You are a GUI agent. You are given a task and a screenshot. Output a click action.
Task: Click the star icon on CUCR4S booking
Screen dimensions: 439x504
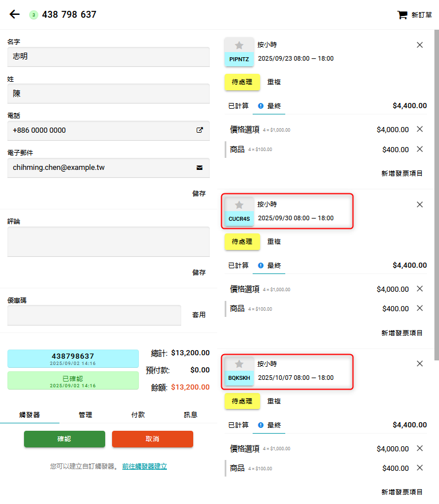coord(239,205)
